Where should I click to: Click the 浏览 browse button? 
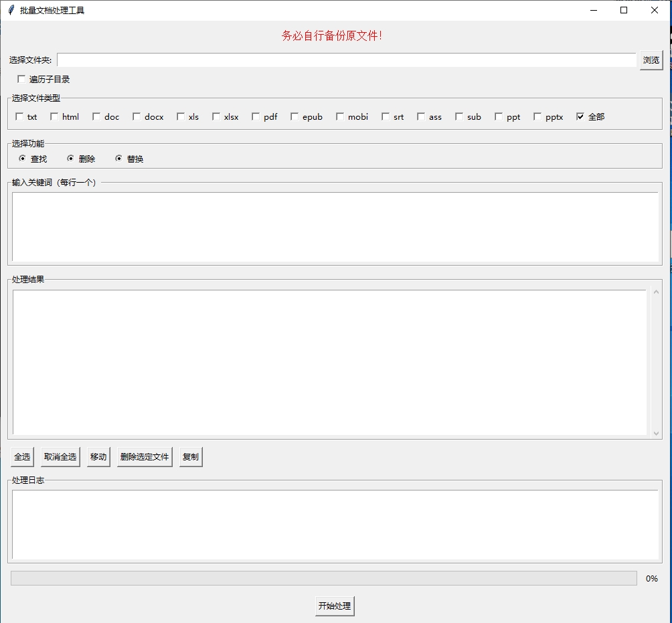coord(651,60)
